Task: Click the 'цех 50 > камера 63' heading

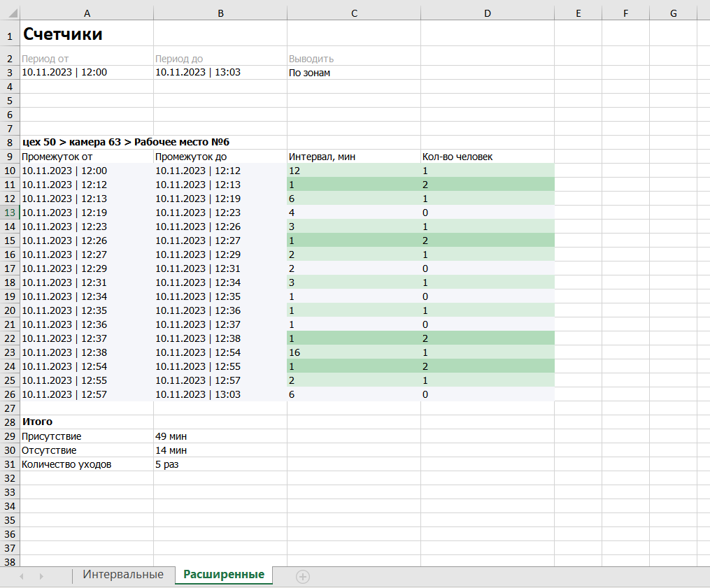Action: [x=126, y=142]
